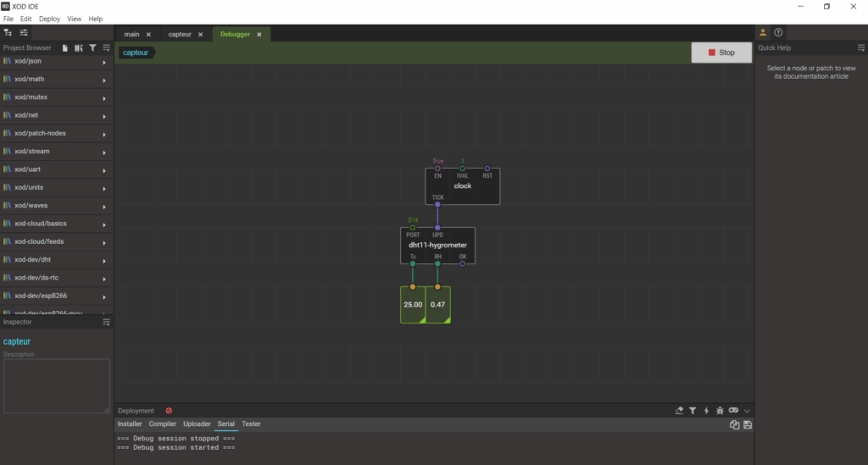Select the xod-dev/ds-rtc library row
868x465 pixels.
[x=57, y=278]
